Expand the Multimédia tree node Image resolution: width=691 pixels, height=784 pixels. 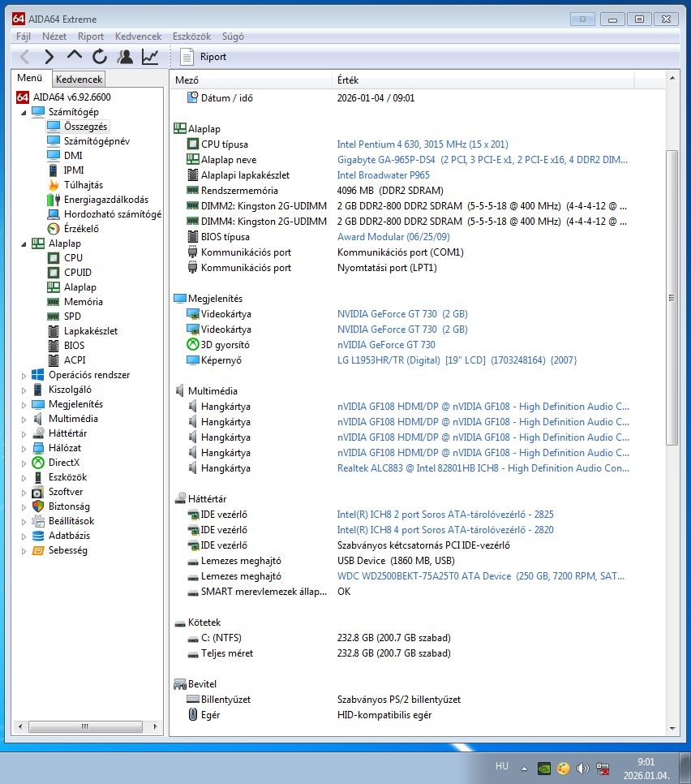pyautogui.click(x=24, y=419)
